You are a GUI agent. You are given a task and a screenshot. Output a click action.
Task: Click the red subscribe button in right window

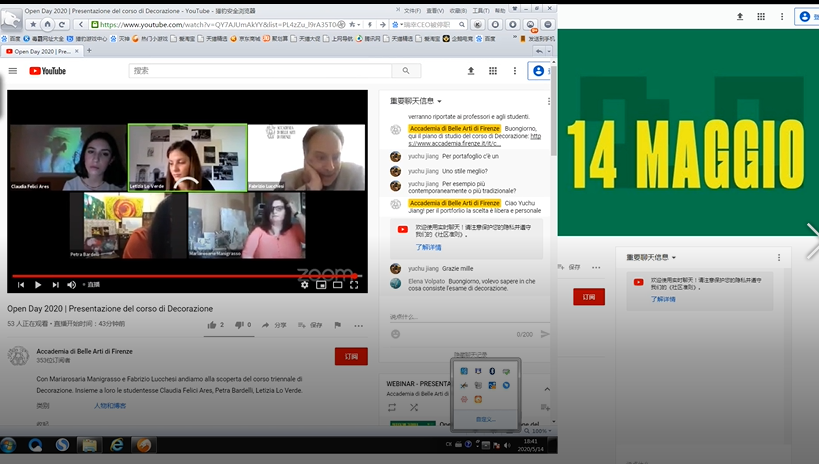(x=589, y=297)
